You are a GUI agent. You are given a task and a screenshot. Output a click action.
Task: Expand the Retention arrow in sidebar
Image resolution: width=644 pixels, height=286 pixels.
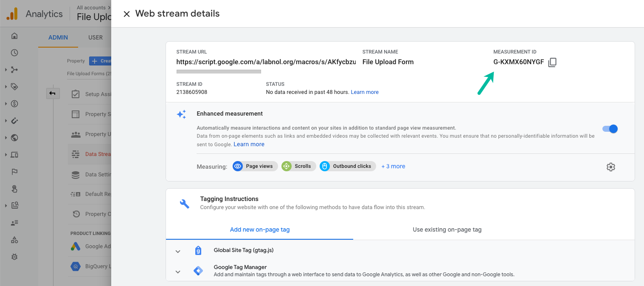click(x=6, y=121)
